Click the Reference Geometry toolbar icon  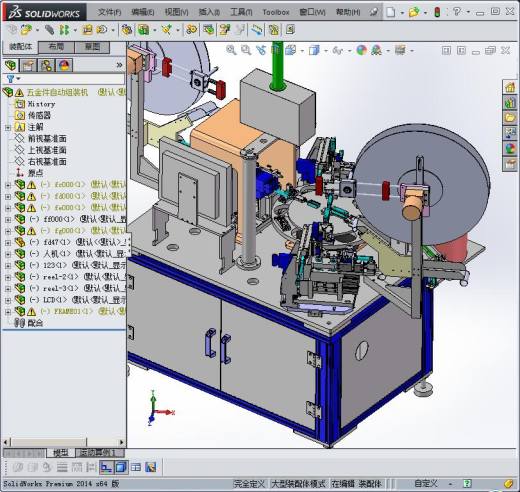click(x=167, y=30)
